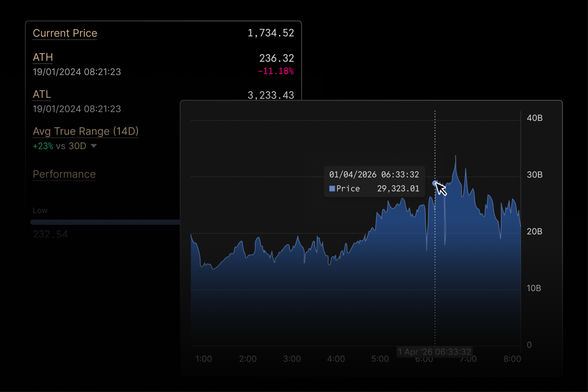The height and width of the screenshot is (392, 588).
Task: Click the ATH date 19/01/2024 08:21:23
Action: [x=77, y=72]
